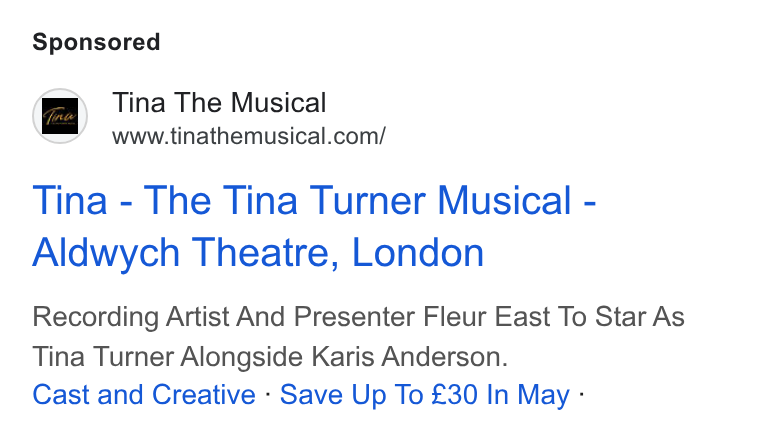The height and width of the screenshot is (438, 760).
Task: Click the word Musical in the blue headline
Action: point(505,200)
